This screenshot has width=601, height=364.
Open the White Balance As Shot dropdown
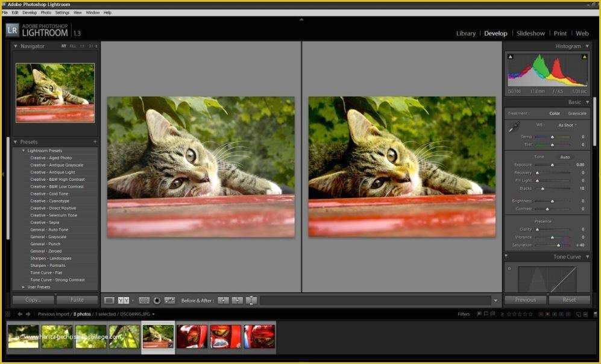click(567, 125)
